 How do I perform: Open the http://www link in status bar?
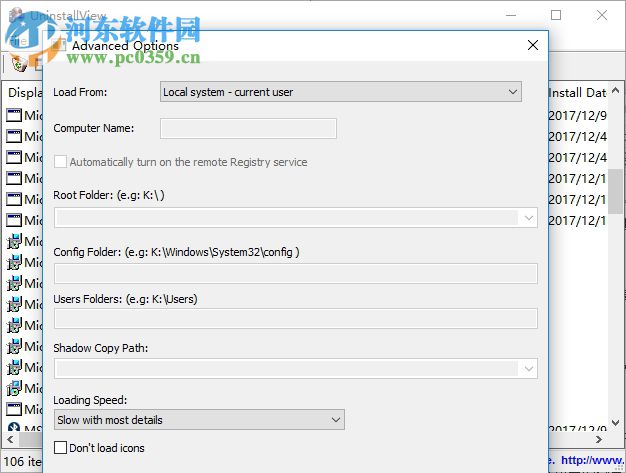[590, 461]
